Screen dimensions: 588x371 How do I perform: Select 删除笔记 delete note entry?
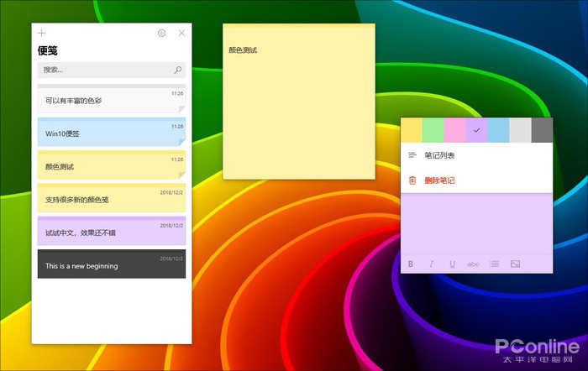click(x=476, y=180)
